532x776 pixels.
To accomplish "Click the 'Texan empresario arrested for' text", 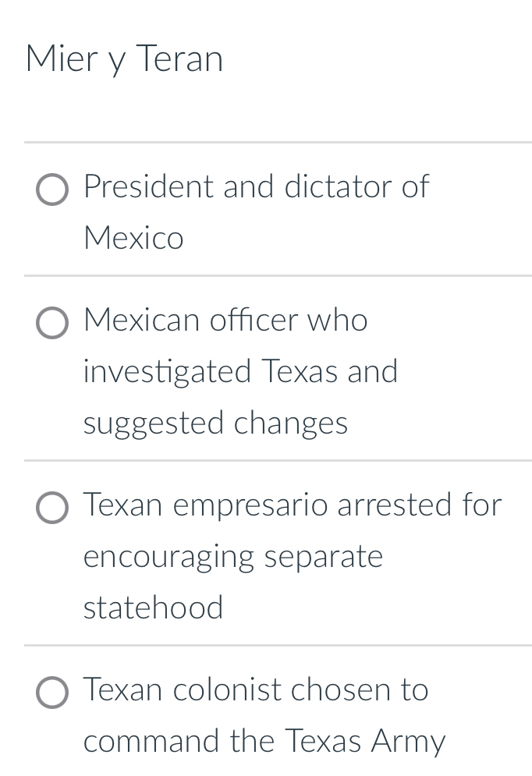I will pos(293,505).
